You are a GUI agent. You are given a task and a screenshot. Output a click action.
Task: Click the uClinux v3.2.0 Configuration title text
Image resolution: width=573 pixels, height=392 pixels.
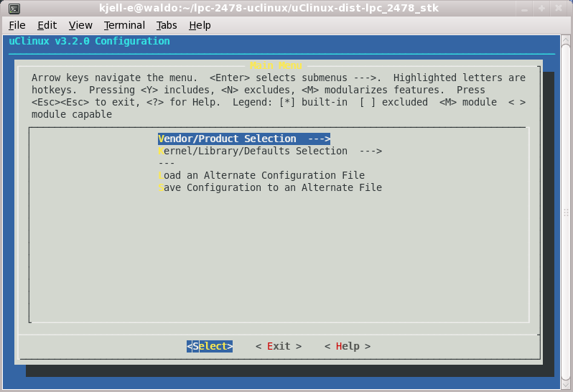[x=89, y=41]
